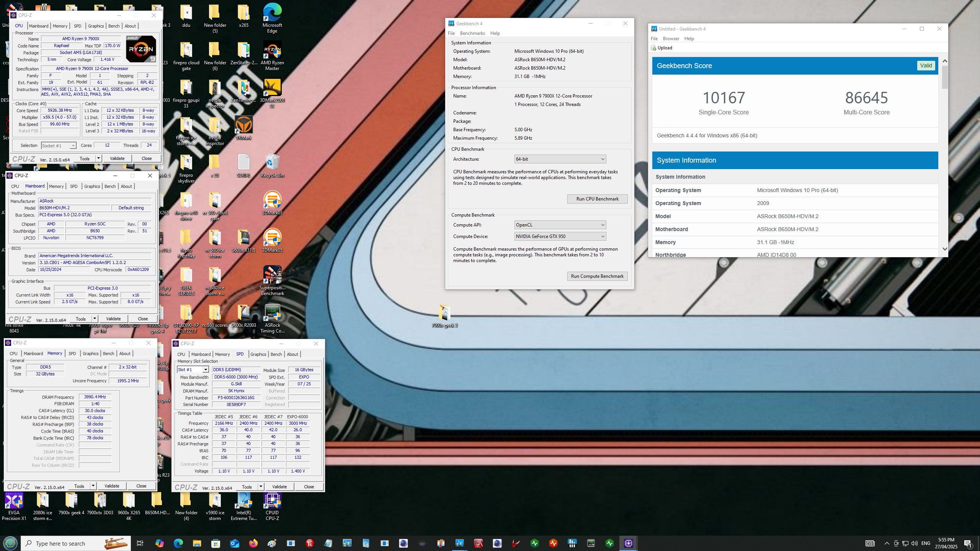Click the Windows Start button
The image size is (980, 551).
coord(10,543)
